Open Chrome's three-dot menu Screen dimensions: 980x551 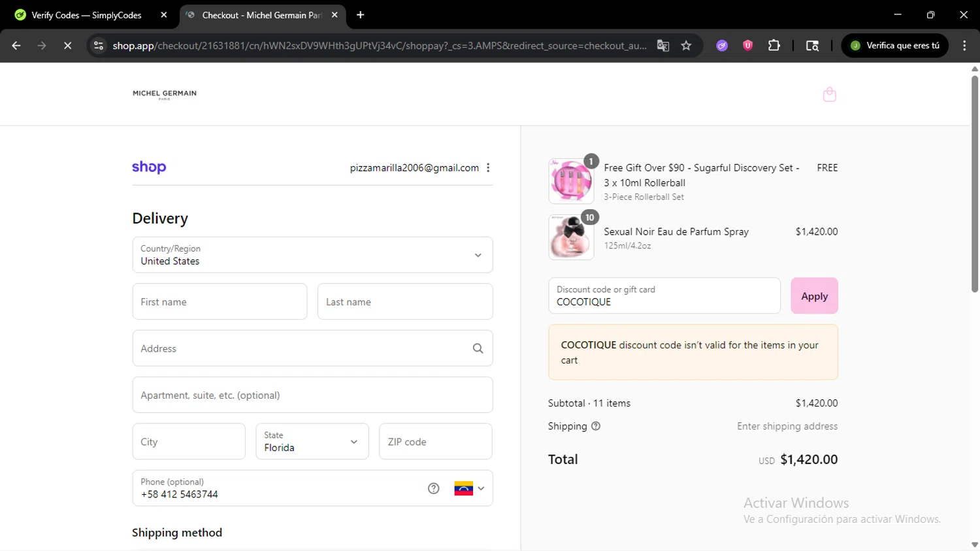[x=964, y=45]
